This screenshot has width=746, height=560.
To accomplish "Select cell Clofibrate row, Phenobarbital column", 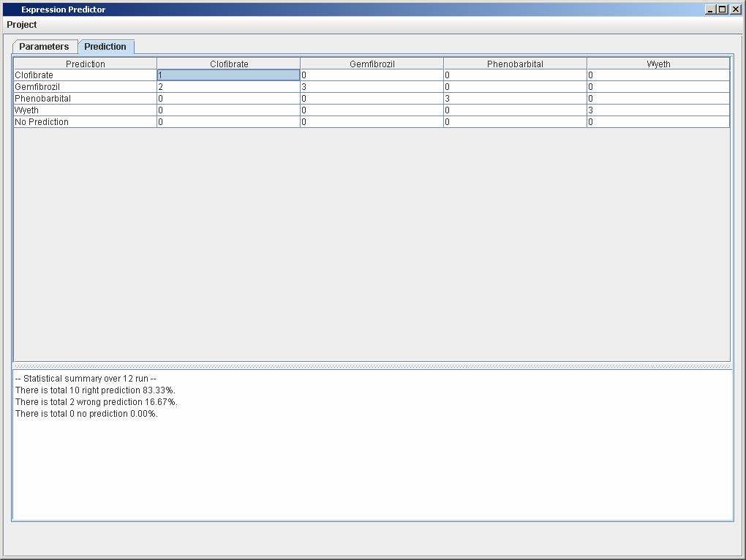I will (x=516, y=75).
